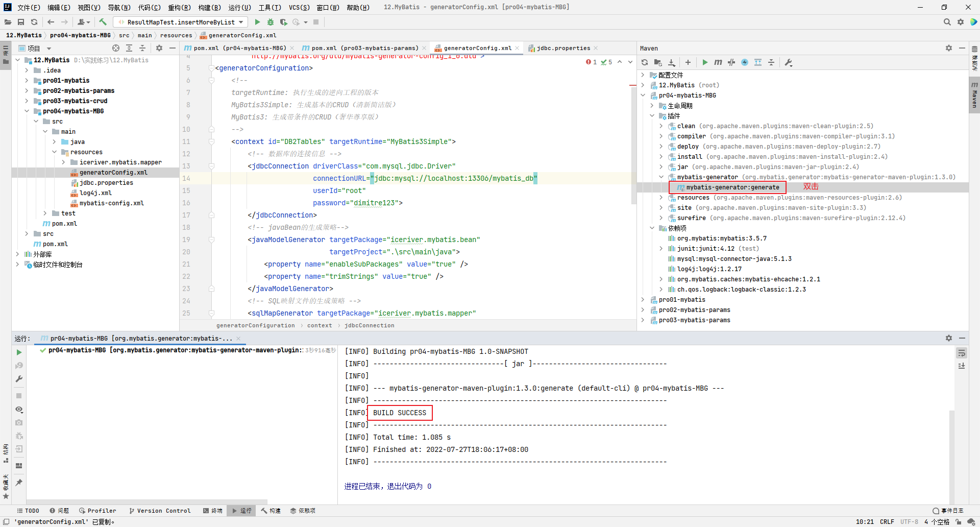Image resolution: width=980 pixels, height=527 pixels.
Task: Expand iceriver.mybatis.mapper folder
Action: click(63, 162)
